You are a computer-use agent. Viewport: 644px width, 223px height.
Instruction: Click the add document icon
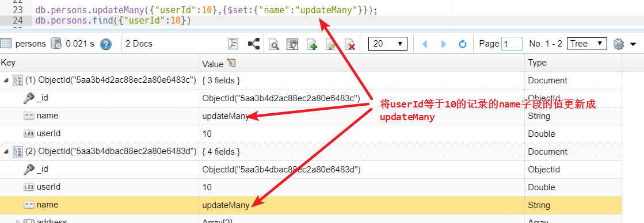click(x=312, y=44)
